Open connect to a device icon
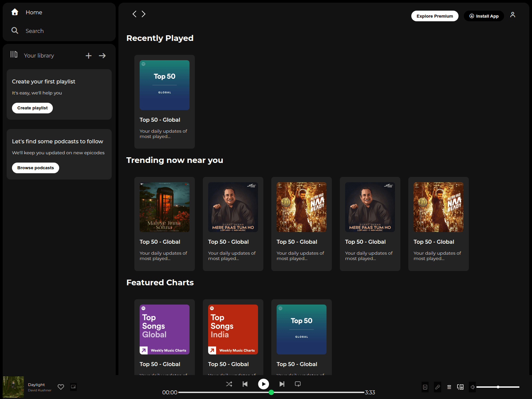The image size is (532, 399). [x=461, y=387]
